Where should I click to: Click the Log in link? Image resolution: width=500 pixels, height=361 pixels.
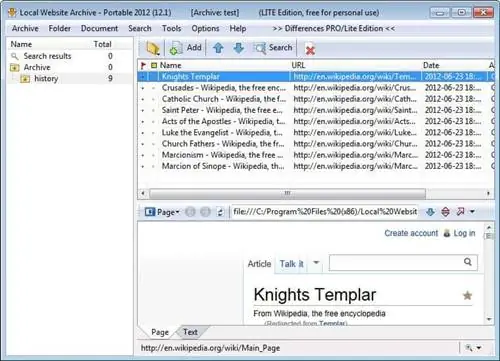(464, 233)
